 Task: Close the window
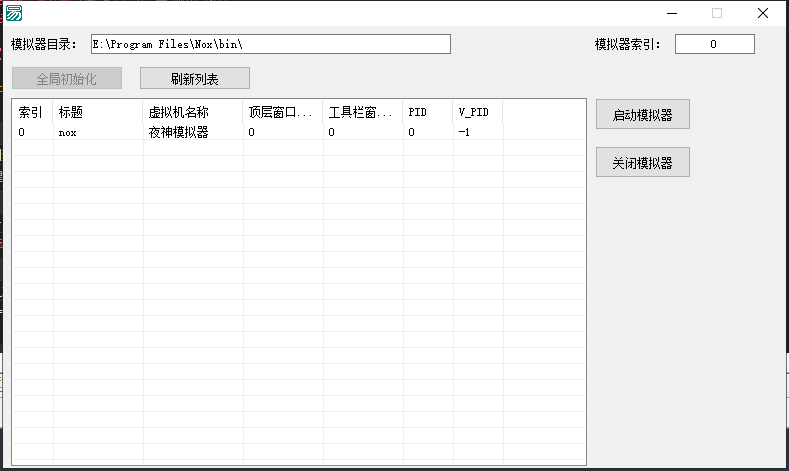tap(763, 13)
